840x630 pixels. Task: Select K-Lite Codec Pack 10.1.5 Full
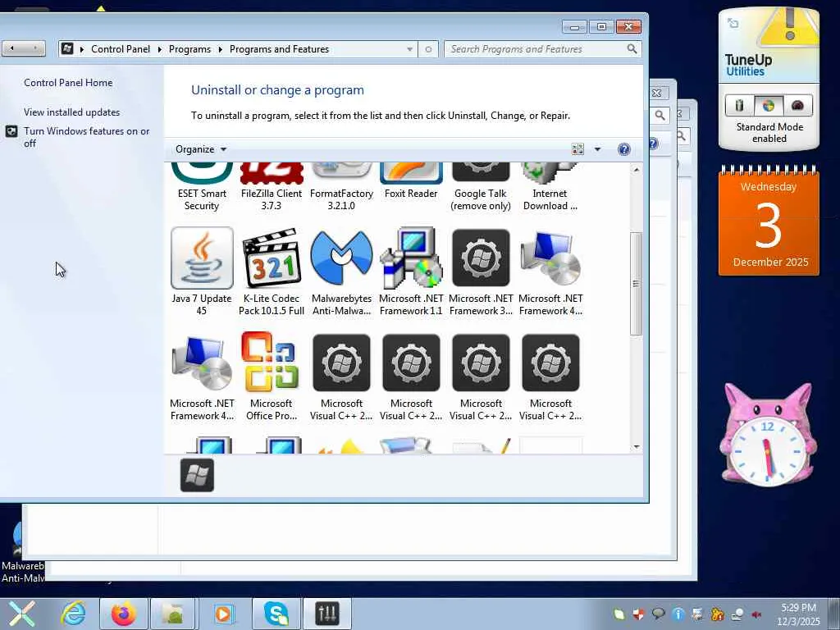coord(272,272)
